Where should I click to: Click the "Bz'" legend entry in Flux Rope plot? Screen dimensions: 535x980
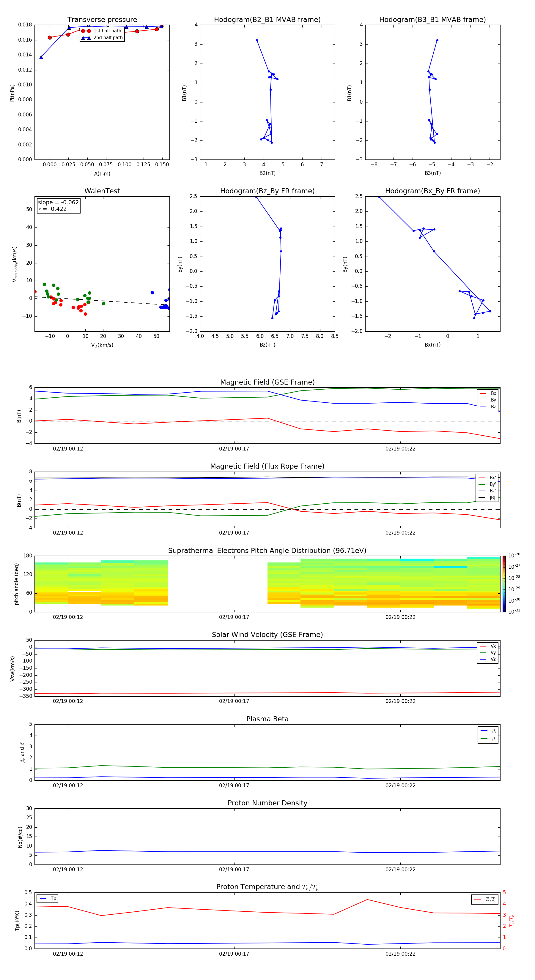click(487, 491)
